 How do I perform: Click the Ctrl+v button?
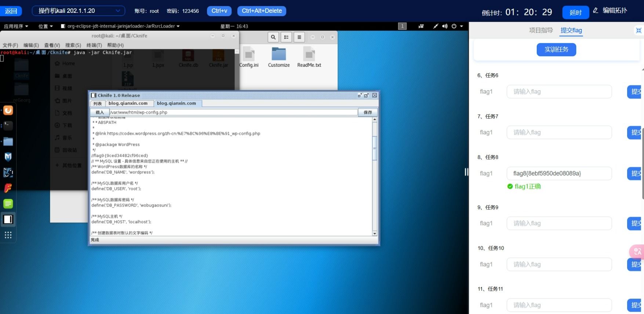[219, 11]
